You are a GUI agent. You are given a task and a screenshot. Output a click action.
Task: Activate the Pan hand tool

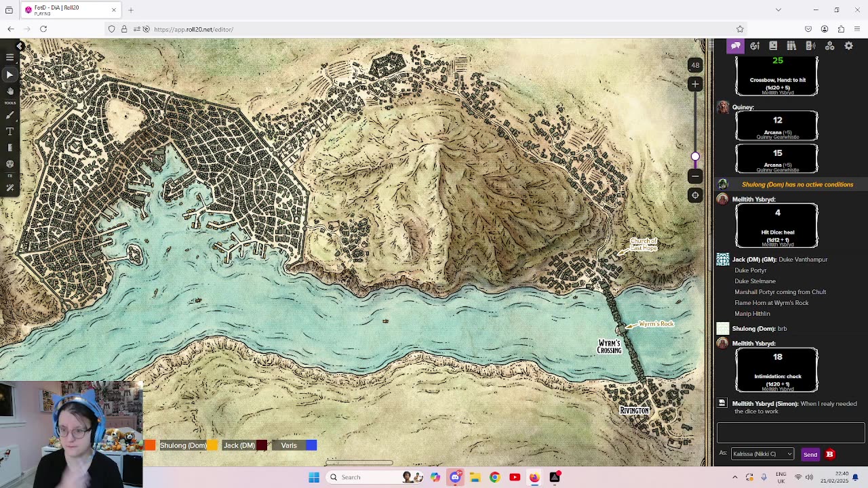pos(10,90)
